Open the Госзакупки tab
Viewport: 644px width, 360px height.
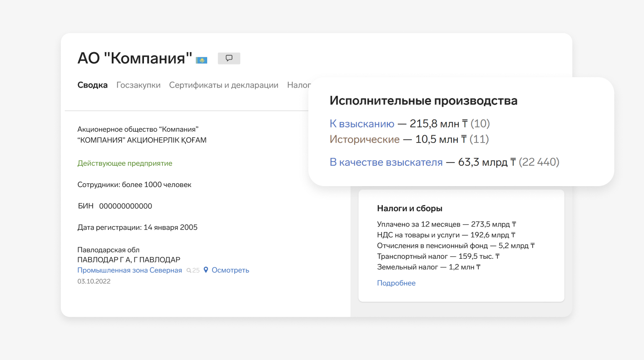[x=138, y=85]
